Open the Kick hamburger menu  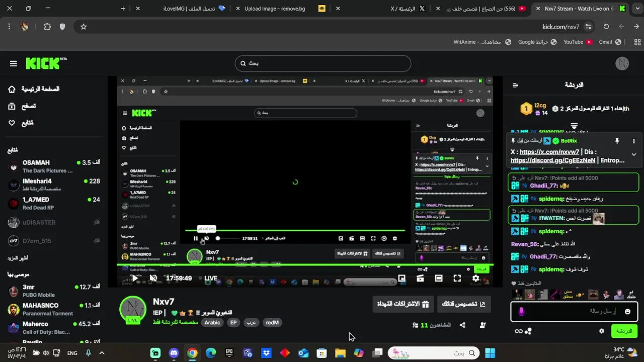[x=14, y=63]
